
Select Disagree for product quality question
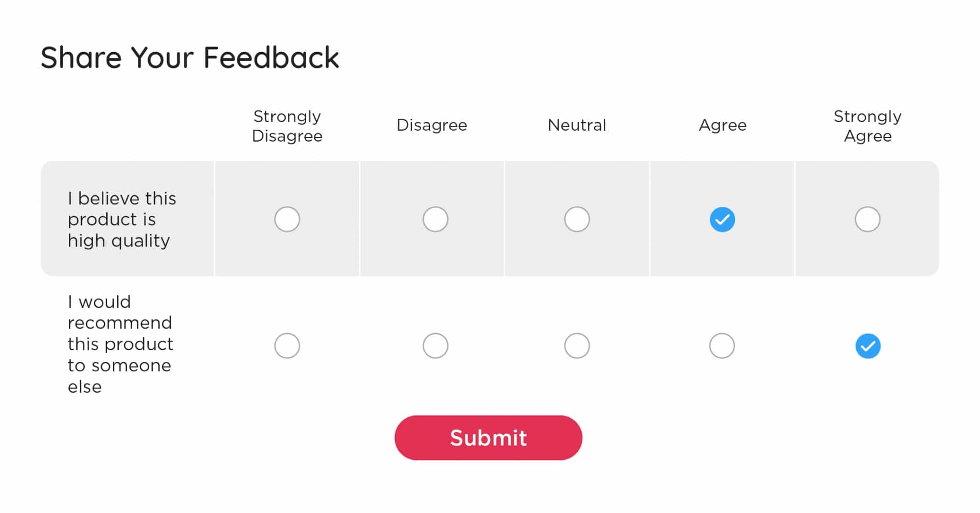[x=434, y=219]
